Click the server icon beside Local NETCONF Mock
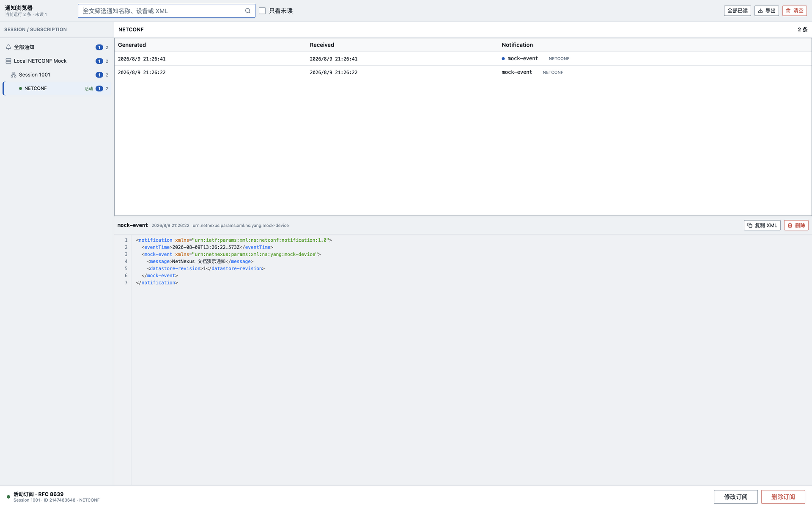Screen dimensions: 812x508 click(8, 61)
